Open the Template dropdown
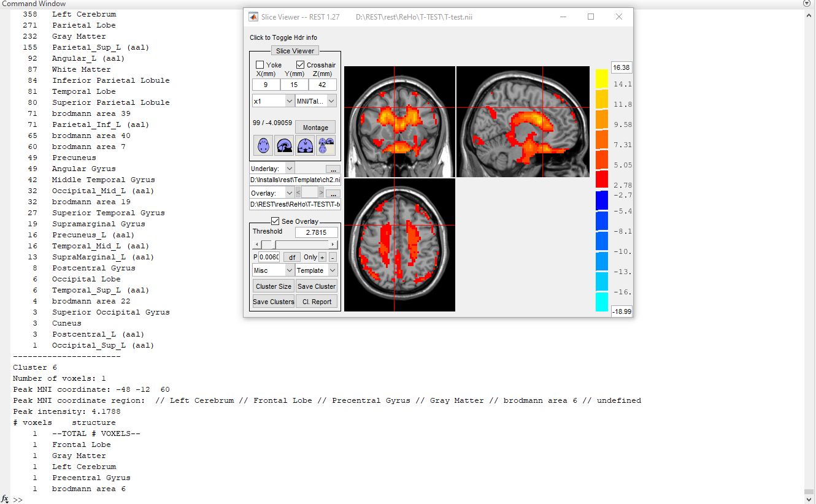This screenshot has height=504, width=816. coord(316,270)
